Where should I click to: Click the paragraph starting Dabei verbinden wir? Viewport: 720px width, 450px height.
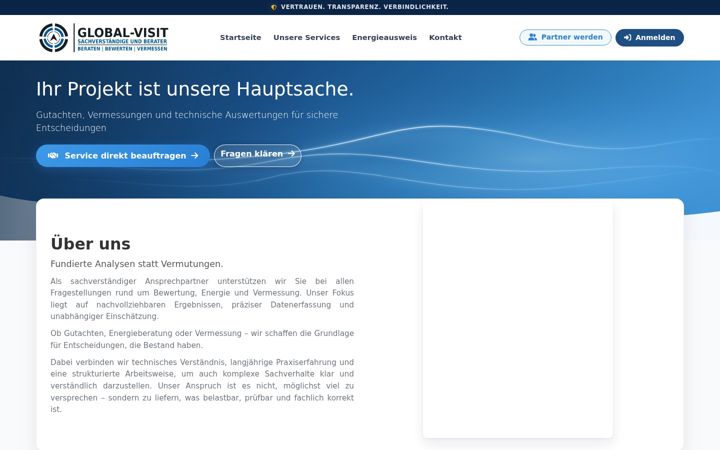pos(202,386)
